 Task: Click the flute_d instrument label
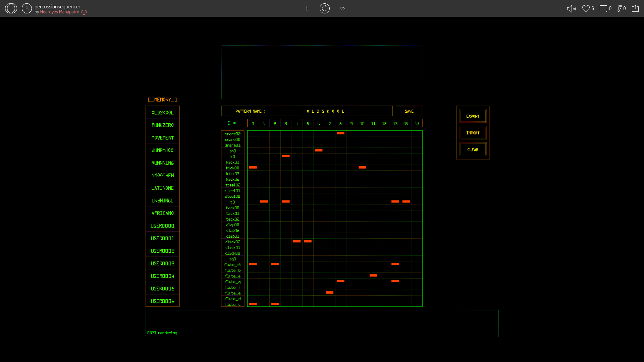(x=233, y=299)
